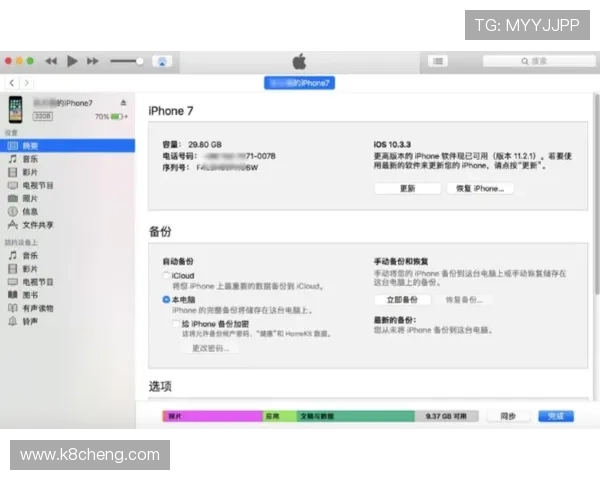The height and width of the screenshot is (480, 600).
Task: Open the AirPlay output icon
Action: click(162, 61)
